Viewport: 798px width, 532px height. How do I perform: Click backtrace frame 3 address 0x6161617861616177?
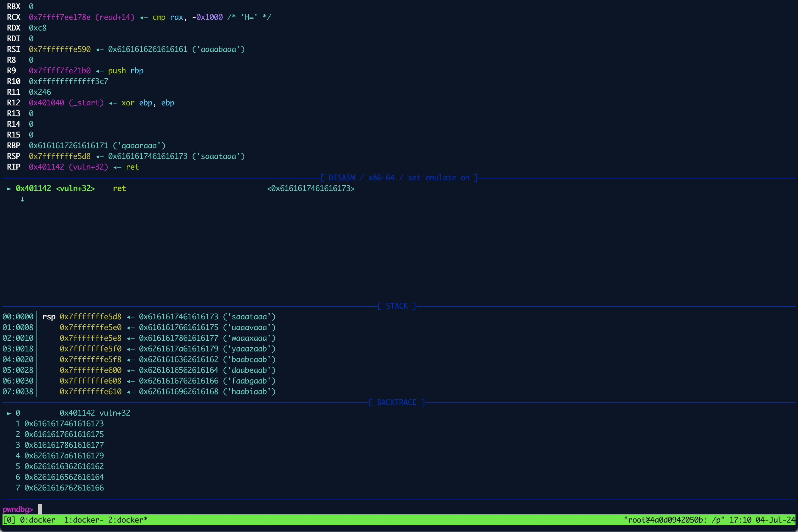64,445
